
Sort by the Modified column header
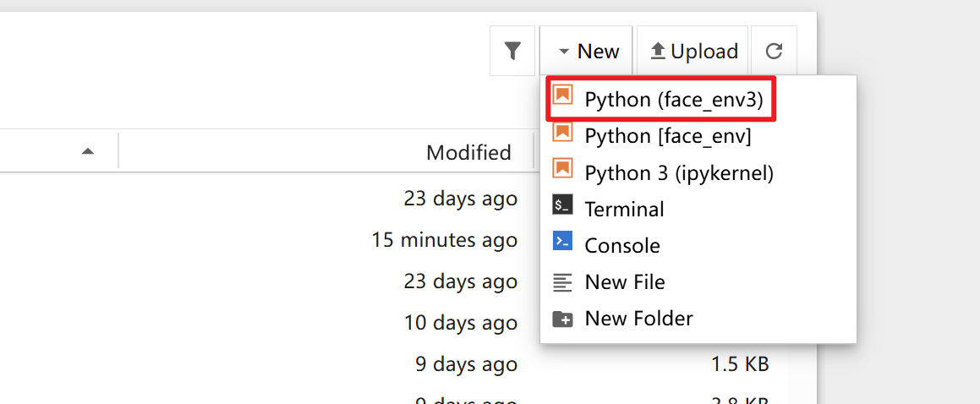coord(468,152)
